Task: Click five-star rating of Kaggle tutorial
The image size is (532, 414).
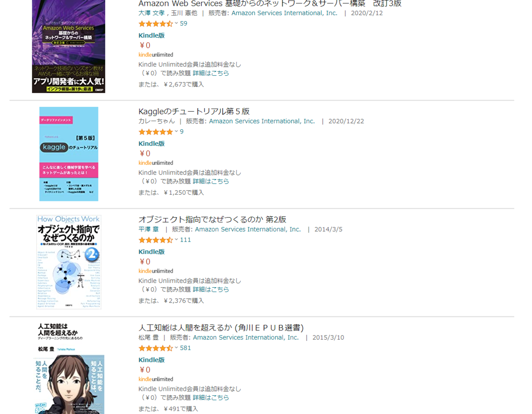Action: tap(156, 132)
